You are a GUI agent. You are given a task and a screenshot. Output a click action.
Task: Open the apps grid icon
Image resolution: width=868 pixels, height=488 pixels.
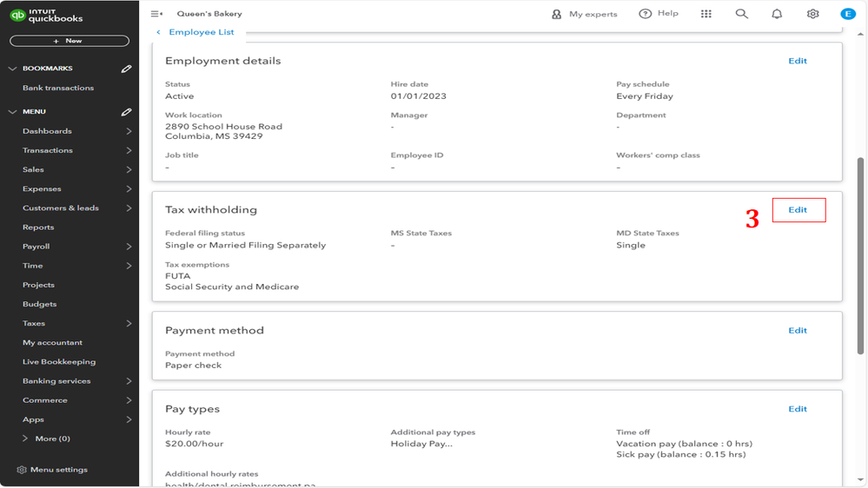tap(706, 14)
